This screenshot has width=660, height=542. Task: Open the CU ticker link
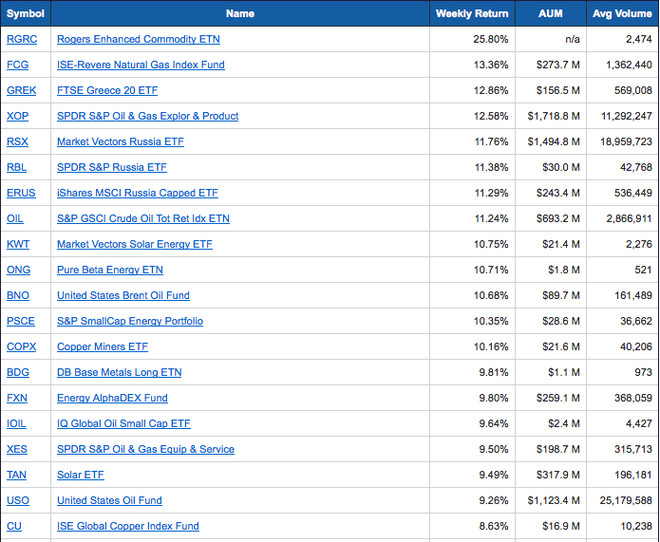[x=14, y=526]
